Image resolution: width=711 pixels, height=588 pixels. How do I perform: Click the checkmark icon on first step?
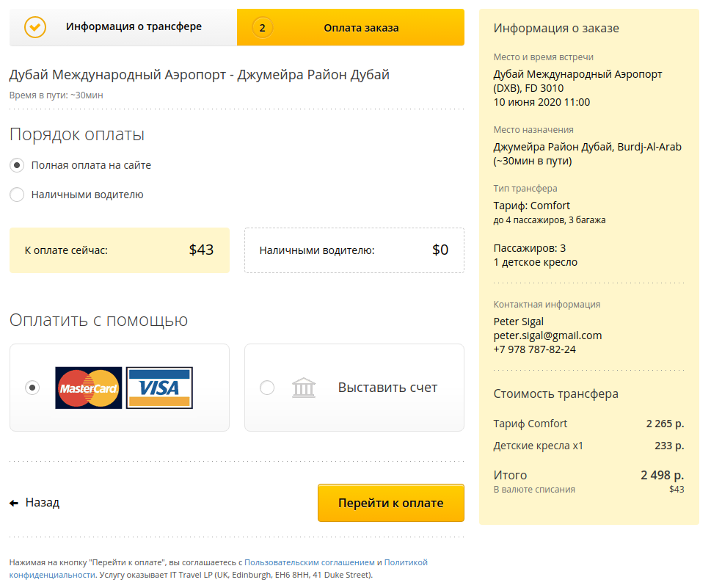pos(35,27)
